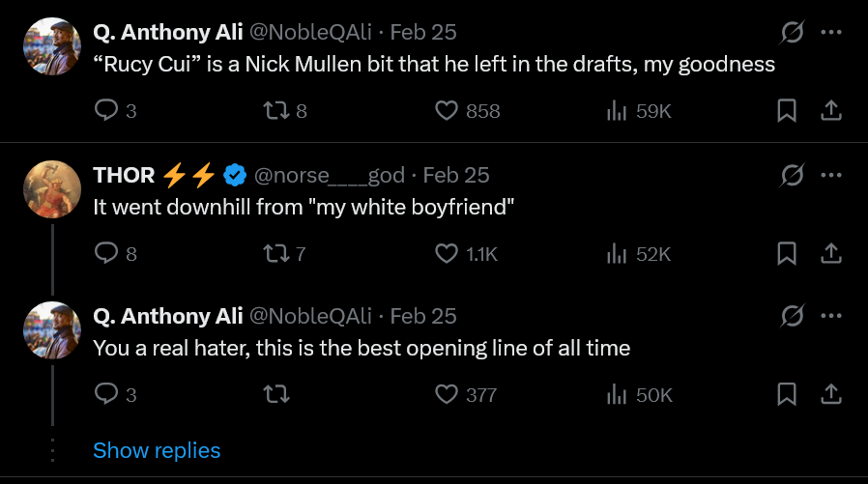Open the @norse____god profile handle
The width and height of the screenshot is (868, 484).
(x=330, y=176)
